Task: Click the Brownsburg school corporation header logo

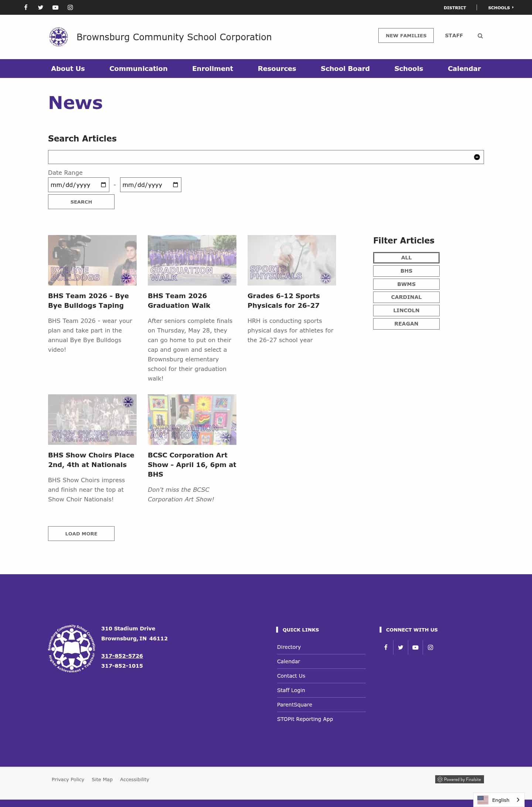Action: point(59,37)
